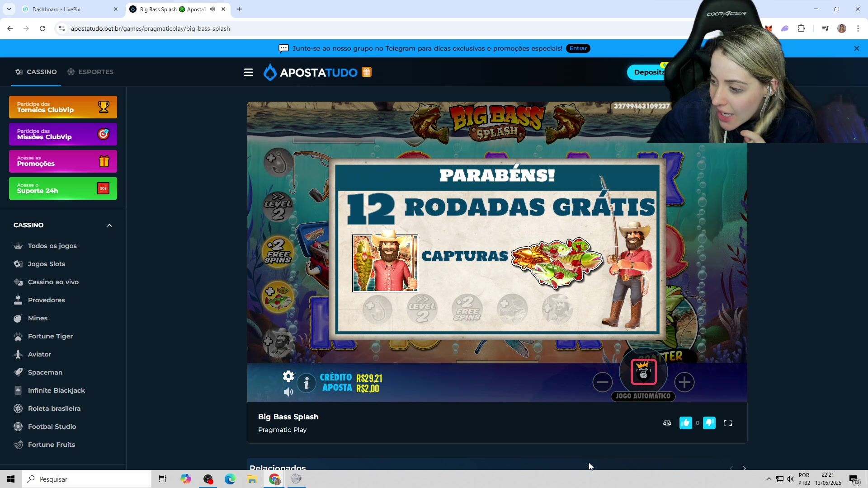Switch to Cassino tab

click(36, 72)
